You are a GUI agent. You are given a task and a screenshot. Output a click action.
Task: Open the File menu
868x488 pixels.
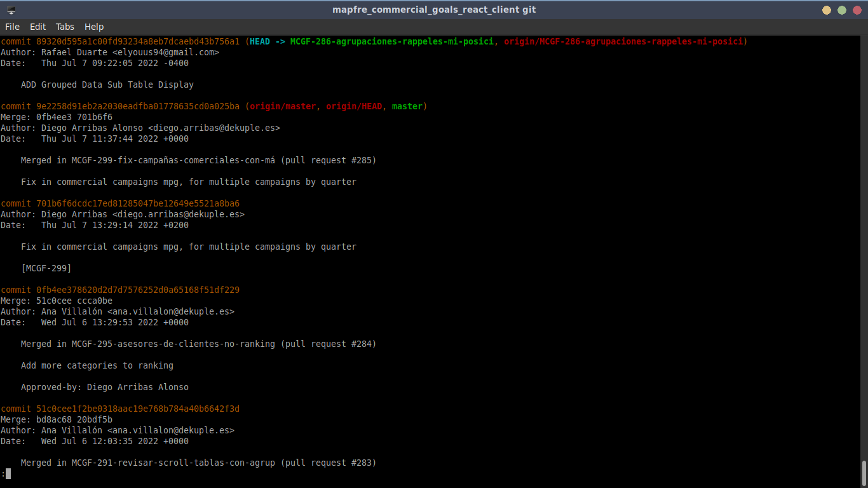click(x=12, y=27)
